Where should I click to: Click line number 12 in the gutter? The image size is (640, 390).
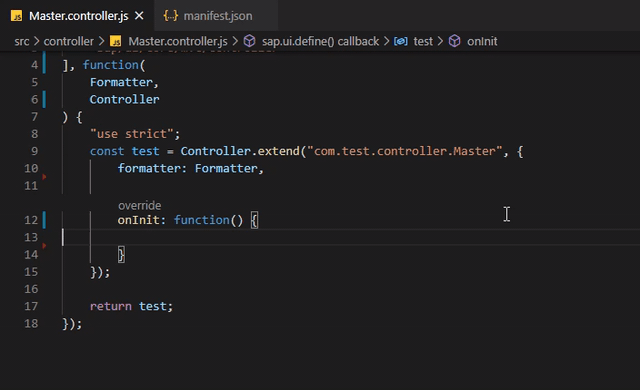[31, 220]
